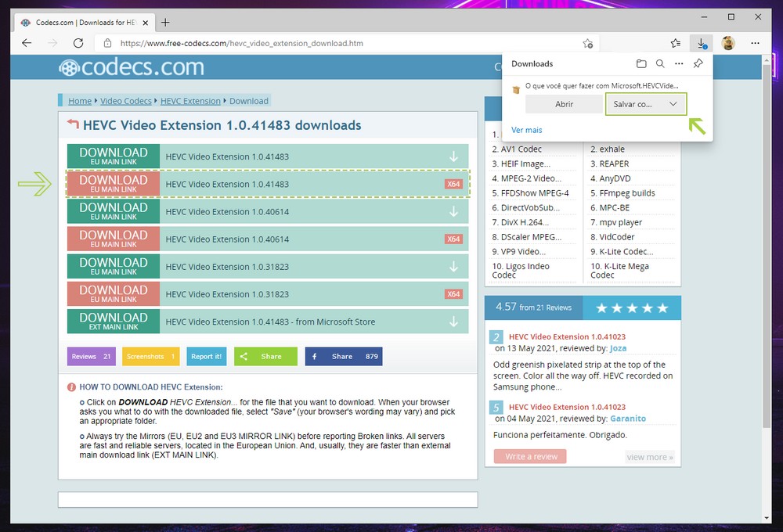
Task: Download HEVC Video Extension 1.0.41483 X64
Action: pos(114,184)
